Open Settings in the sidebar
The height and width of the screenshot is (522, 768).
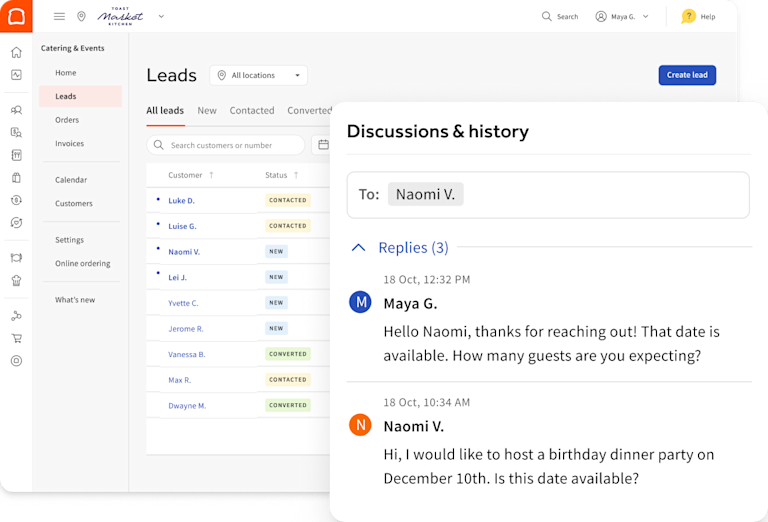[x=70, y=240]
